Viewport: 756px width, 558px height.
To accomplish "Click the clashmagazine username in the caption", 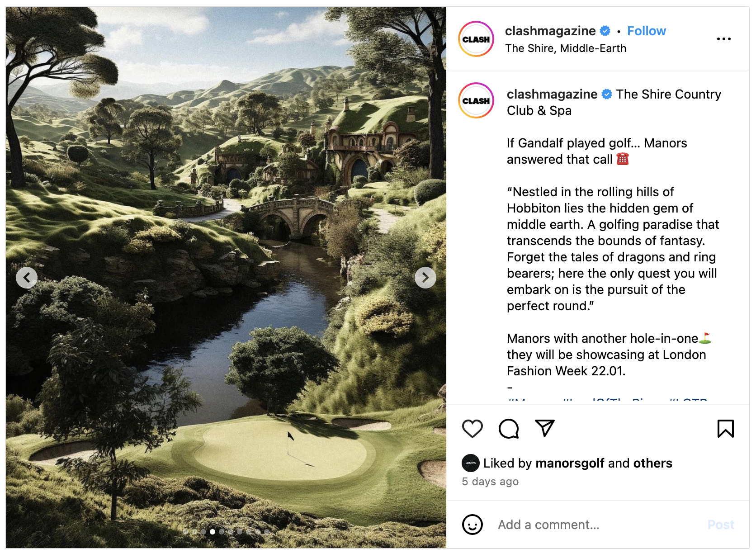I will coord(552,94).
